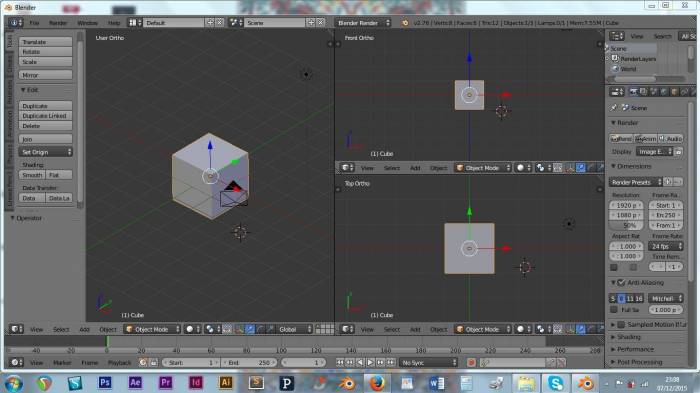The width and height of the screenshot is (700, 393).
Task: Open the Set Origin dropdown
Action: pyautogui.click(x=46, y=152)
